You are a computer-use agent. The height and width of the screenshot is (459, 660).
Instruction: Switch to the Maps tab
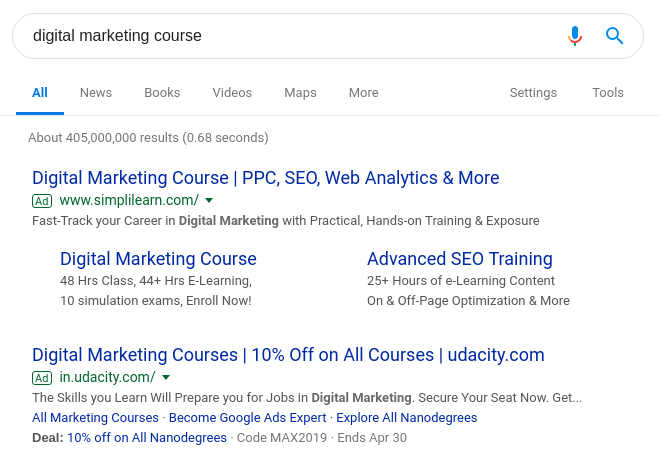click(x=300, y=93)
